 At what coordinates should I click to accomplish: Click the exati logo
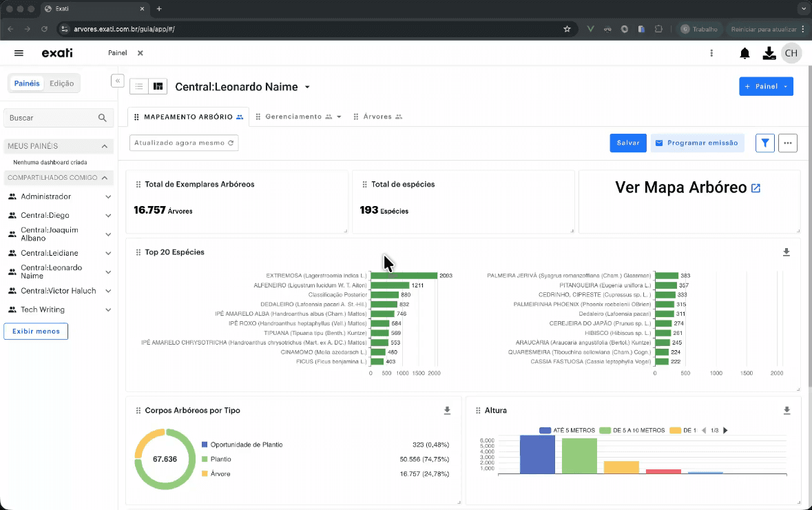[57, 53]
